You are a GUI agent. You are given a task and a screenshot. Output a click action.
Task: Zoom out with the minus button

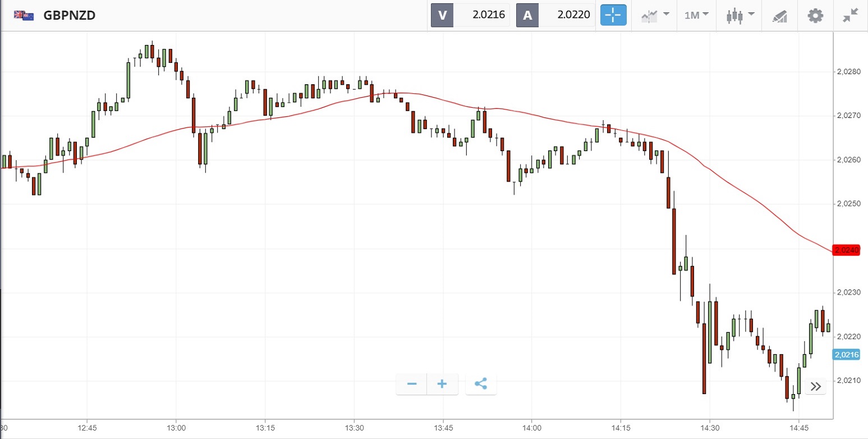(x=412, y=384)
